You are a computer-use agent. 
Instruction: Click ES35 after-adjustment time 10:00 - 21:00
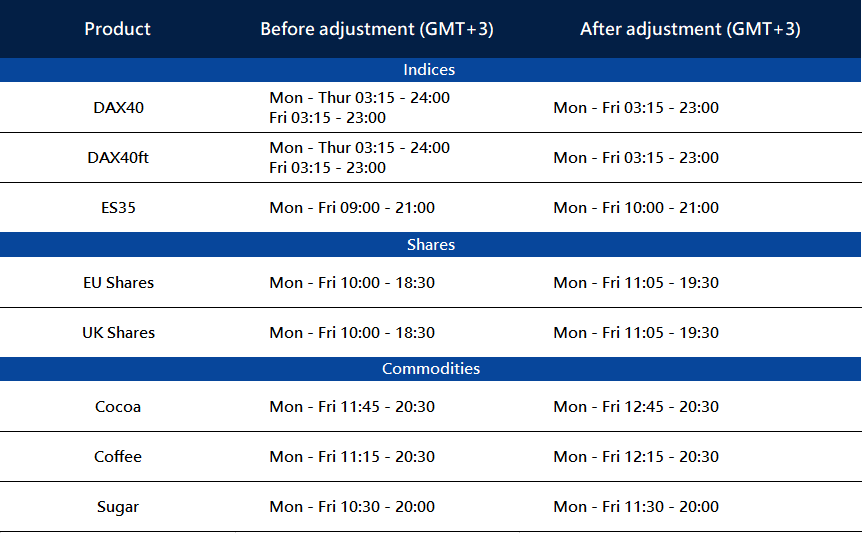click(x=636, y=208)
